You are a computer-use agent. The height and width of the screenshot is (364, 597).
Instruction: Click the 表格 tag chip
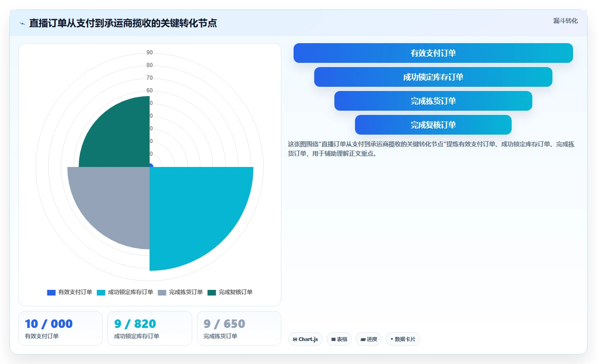[340, 339]
